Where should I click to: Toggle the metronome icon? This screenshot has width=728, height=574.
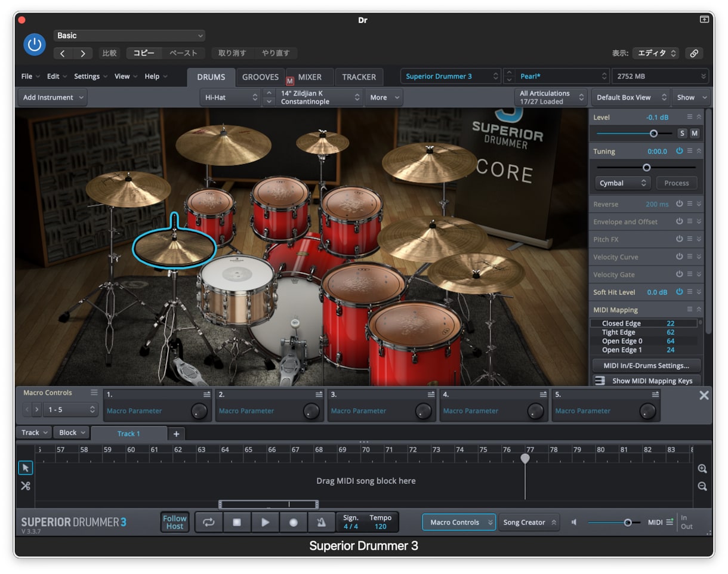click(321, 522)
